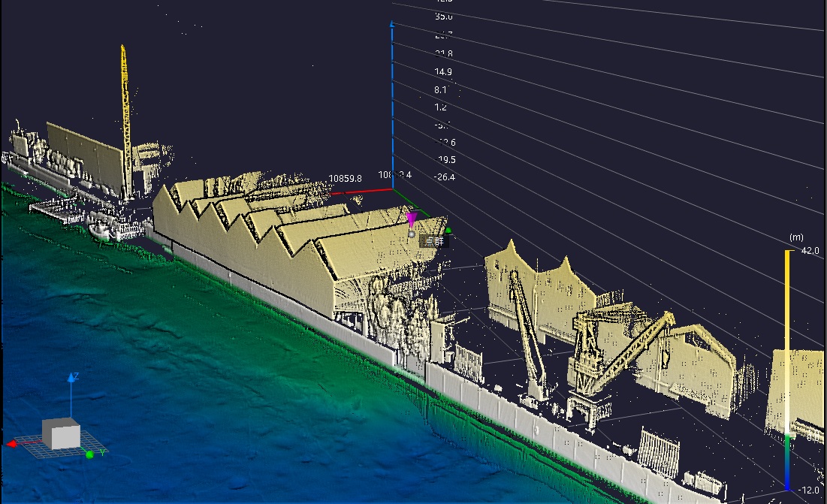Click the 点群 point cloud label
Image resolution: width=827 pixels, height=504 pixels.
tap(434, 241)
